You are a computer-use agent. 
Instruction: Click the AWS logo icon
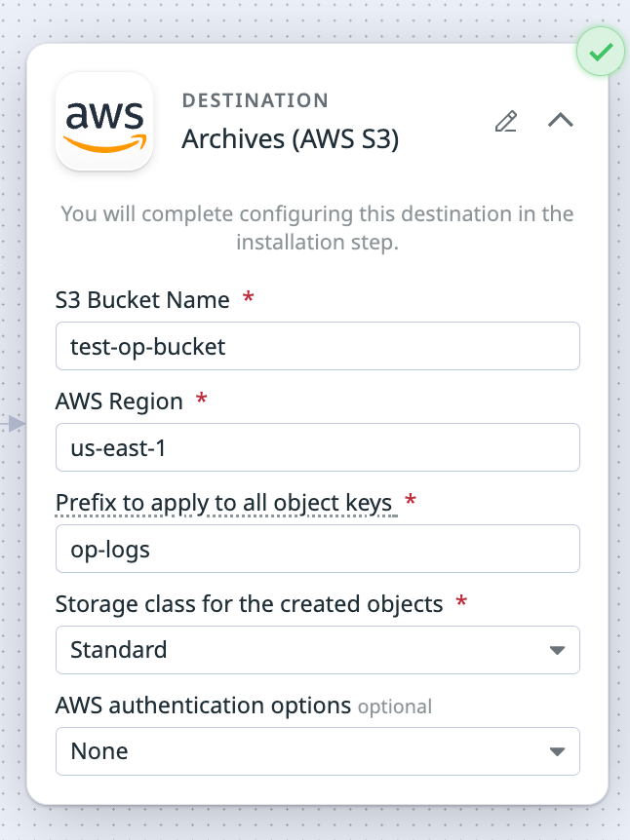click(104, 122)
